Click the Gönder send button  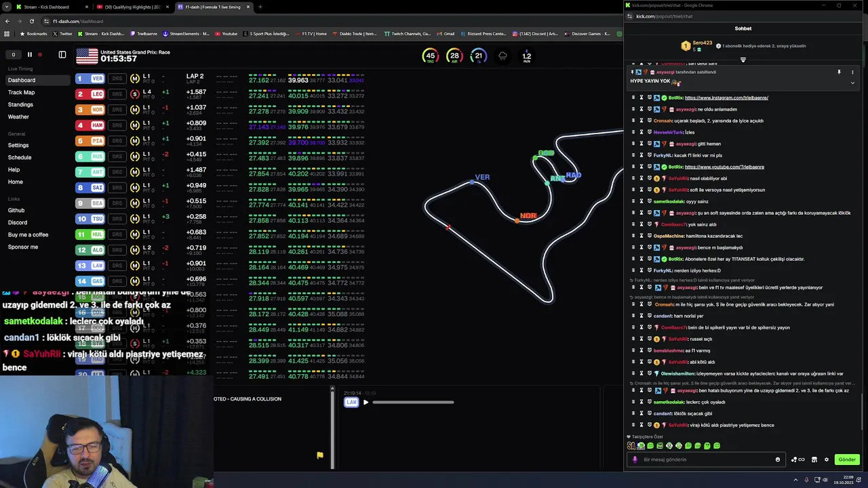pos(847,460)
